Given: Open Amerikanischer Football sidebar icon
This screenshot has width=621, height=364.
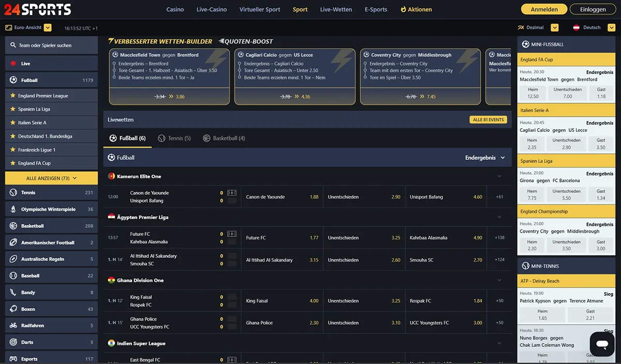Looking at the screenshot, I should 13,242.
